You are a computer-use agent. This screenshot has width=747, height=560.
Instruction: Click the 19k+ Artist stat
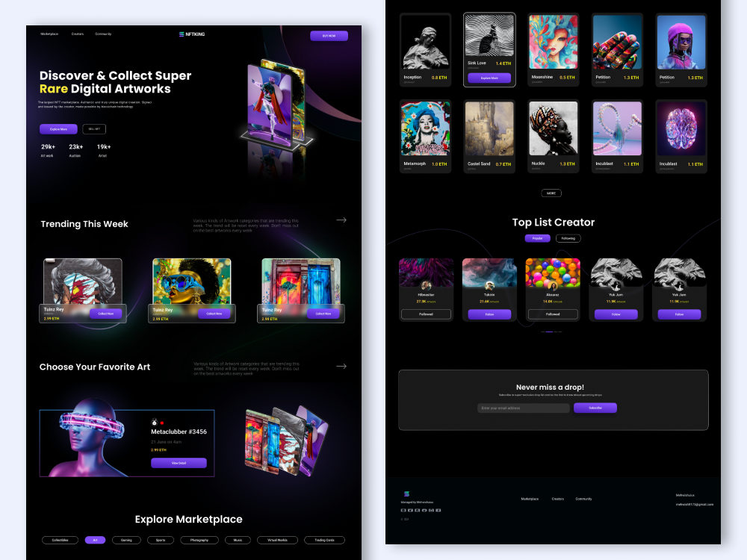tap(103, 151)
